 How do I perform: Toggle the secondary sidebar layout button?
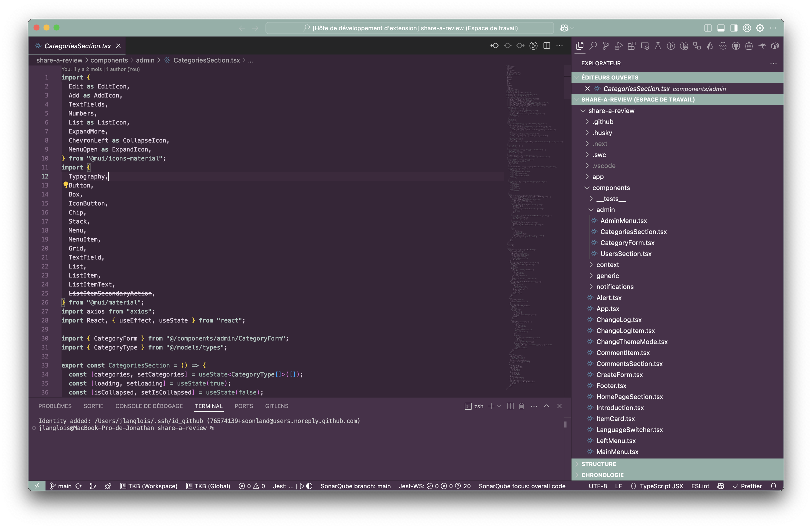tap(734, 28)
